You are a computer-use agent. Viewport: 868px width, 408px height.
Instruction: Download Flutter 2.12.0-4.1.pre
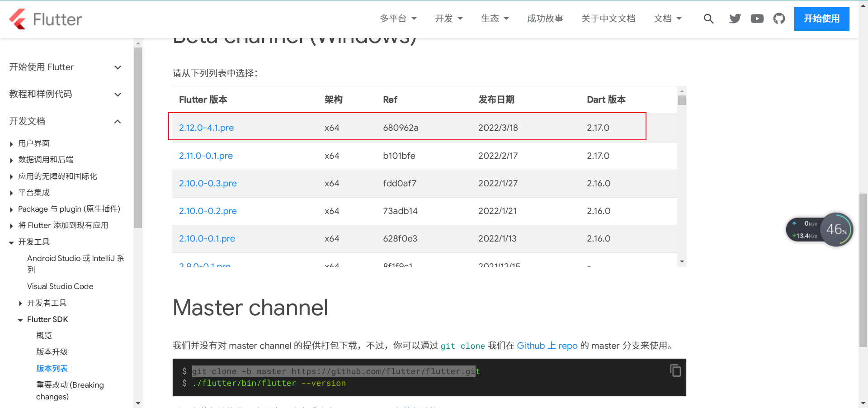206,128
